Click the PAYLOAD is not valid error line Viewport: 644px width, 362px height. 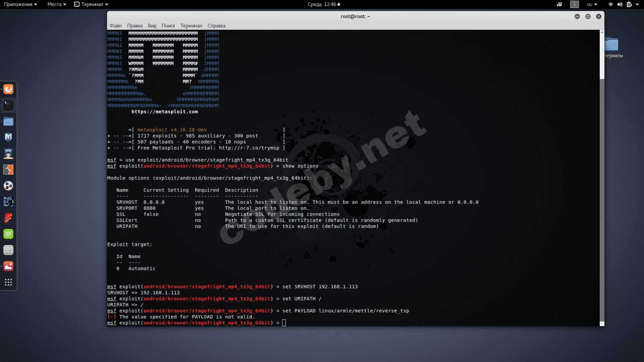(x=181, y=317)
